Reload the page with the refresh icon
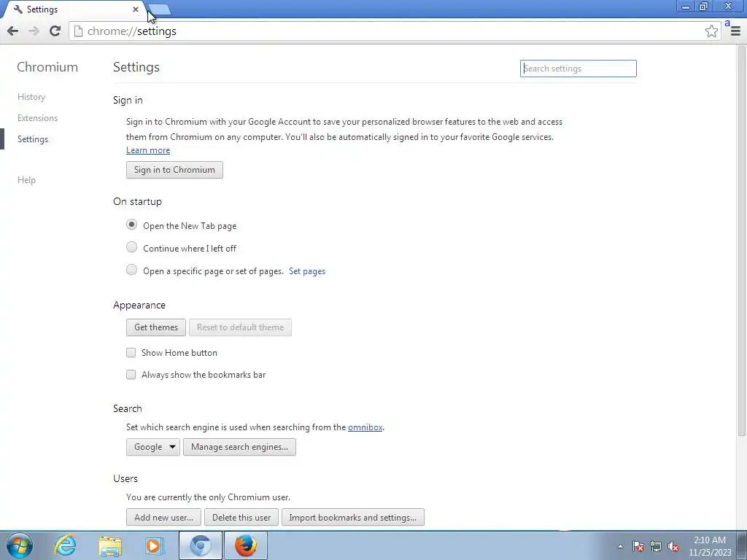Image resolution: width=747 pixels, height=560 pixels. point(55,31)
